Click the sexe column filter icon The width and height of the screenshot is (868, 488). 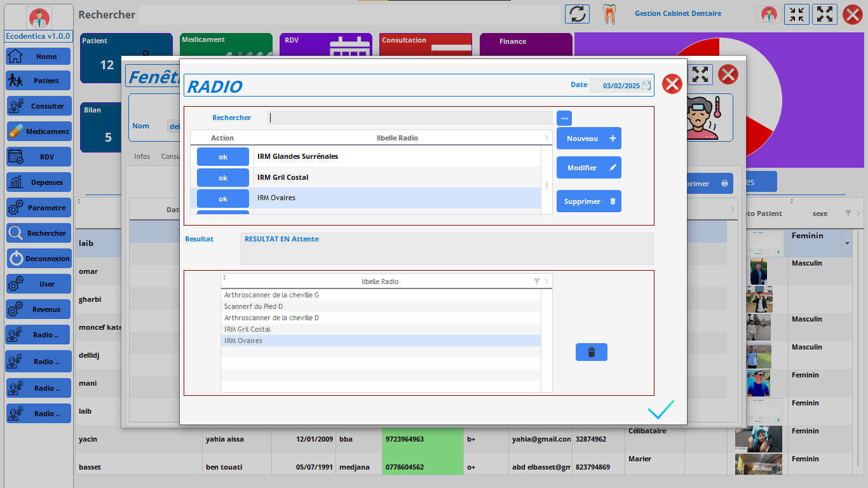pos(848,214)
